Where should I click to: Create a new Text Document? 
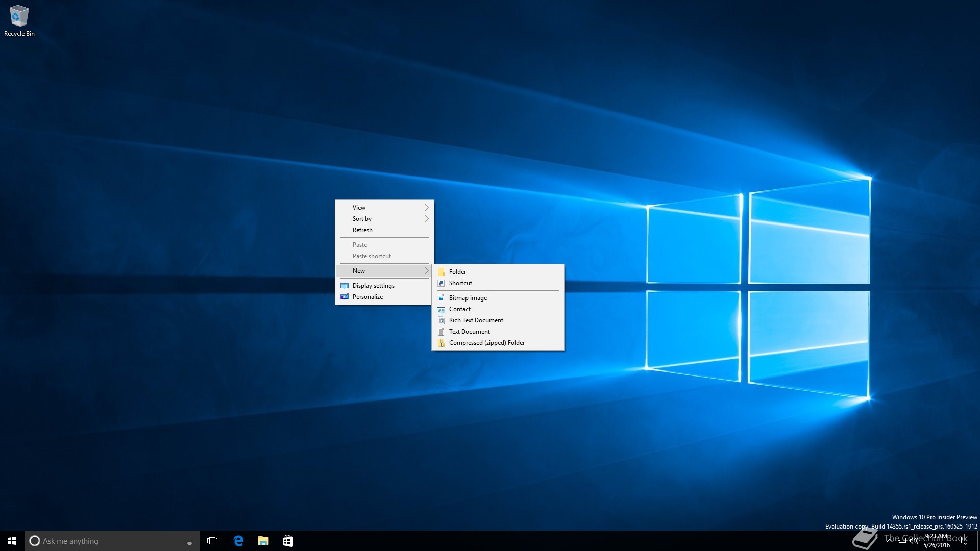tap(469, 332)
